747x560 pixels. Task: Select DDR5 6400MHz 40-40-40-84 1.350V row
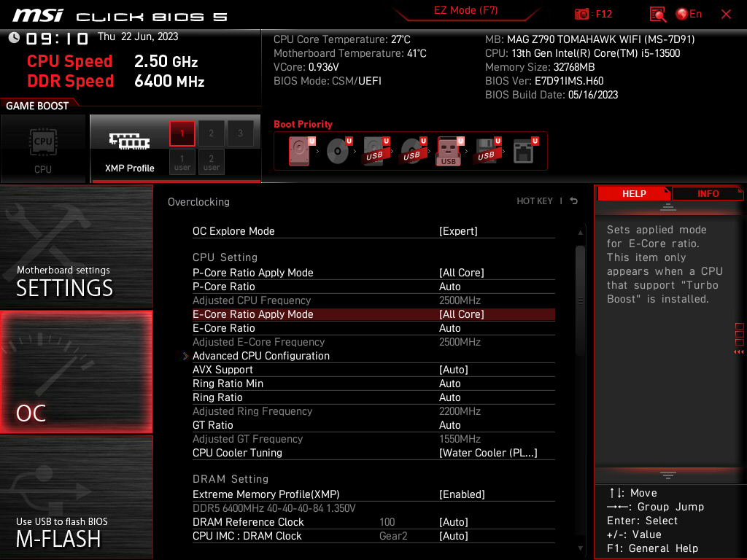click(373, 508)
